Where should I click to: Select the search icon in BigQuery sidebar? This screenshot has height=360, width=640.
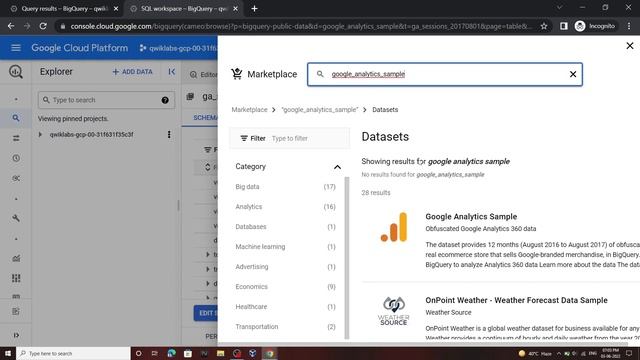coord(16,118)
